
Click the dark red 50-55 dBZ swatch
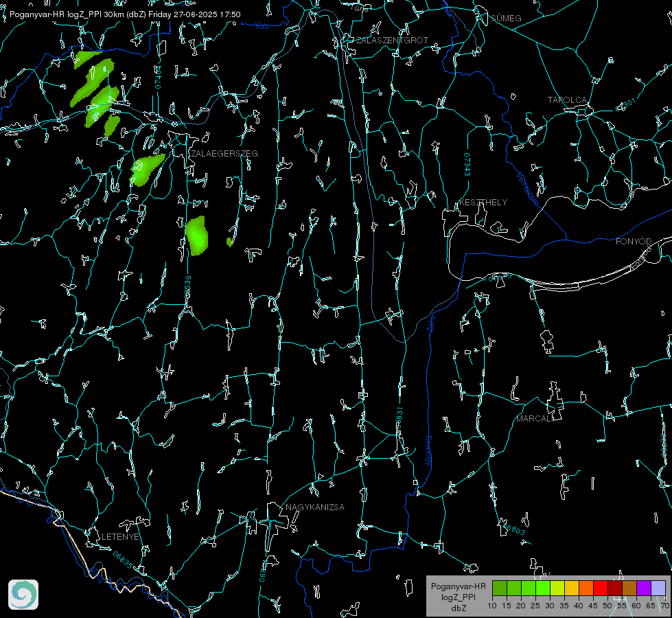click(615, 588)
